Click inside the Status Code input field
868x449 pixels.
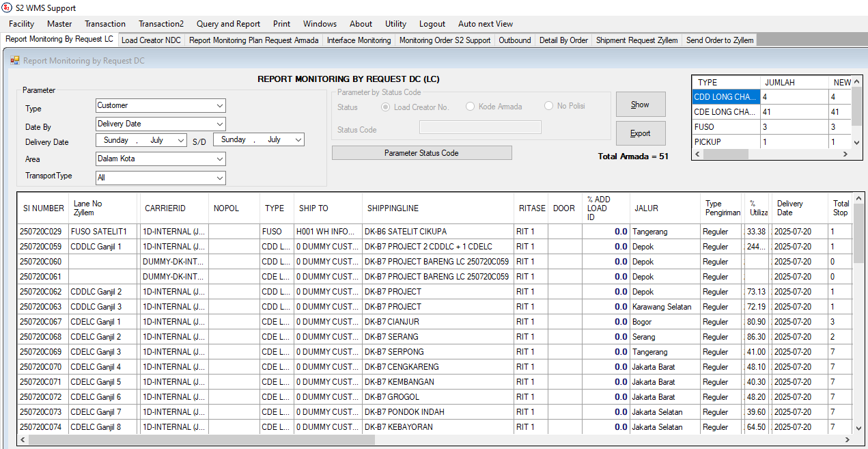click(480, 127)
